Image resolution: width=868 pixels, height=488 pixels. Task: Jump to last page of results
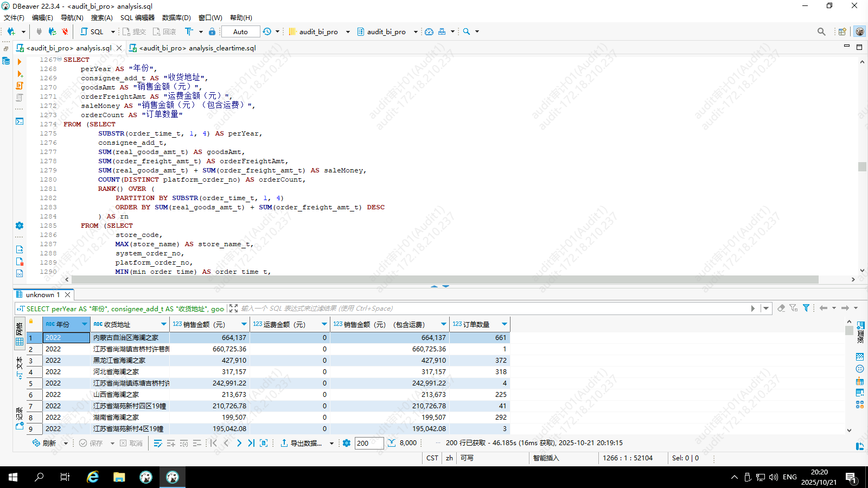click(x=251, y=443)
